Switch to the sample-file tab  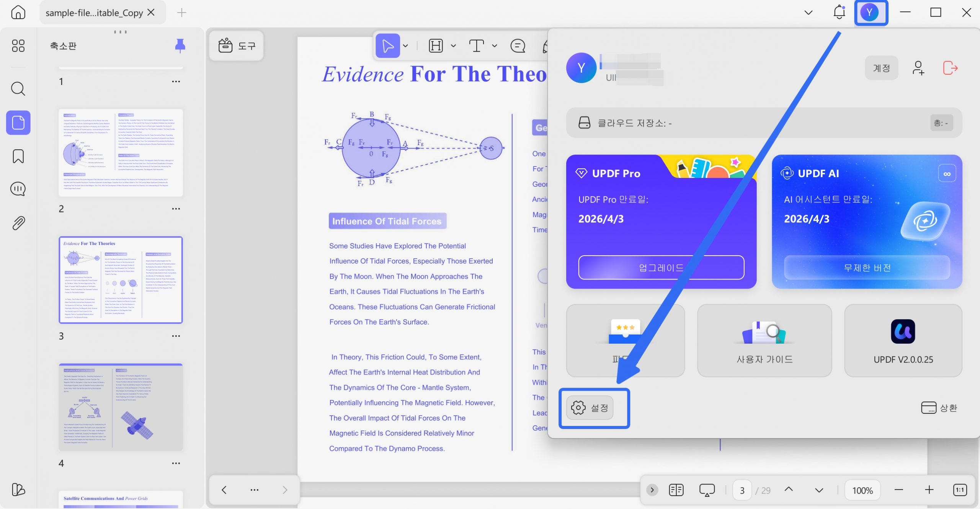pyautogui.click(x=94, y=13)
